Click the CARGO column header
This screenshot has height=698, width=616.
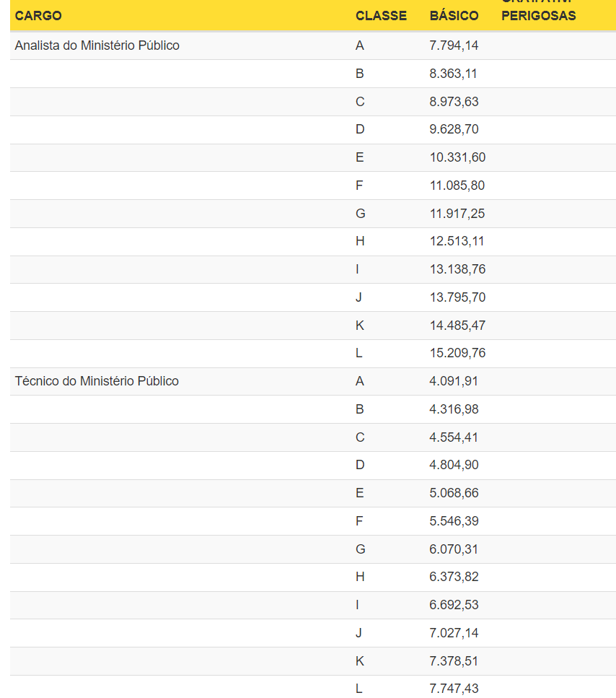[x=38, y=16]
